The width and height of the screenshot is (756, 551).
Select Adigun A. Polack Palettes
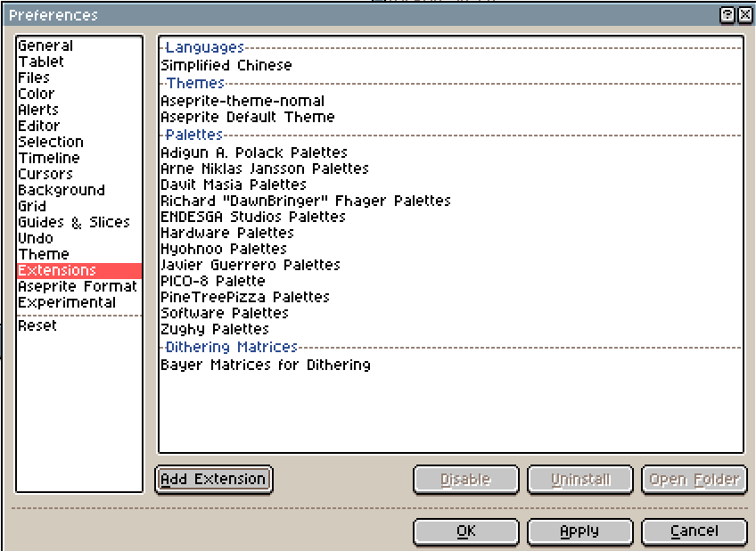pos(451,152)
